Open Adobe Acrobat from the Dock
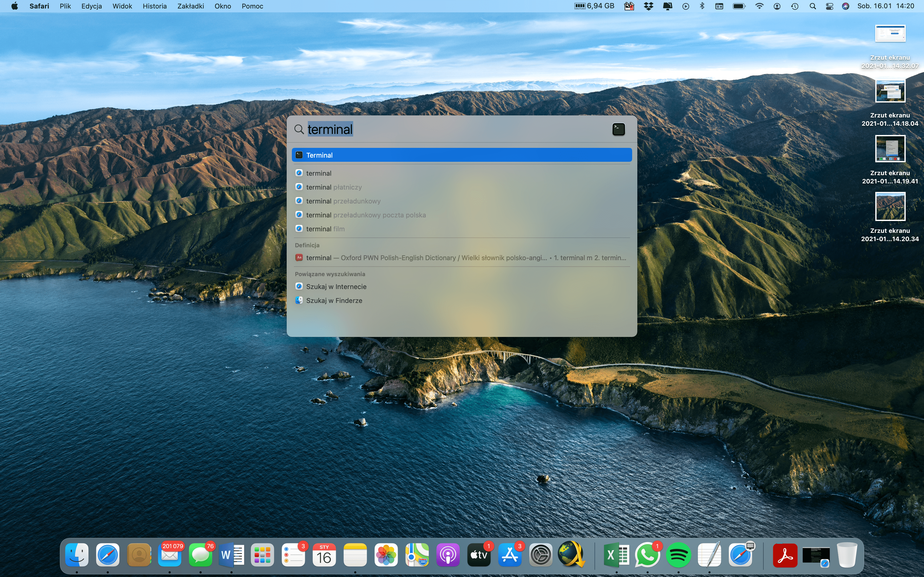 785,555
